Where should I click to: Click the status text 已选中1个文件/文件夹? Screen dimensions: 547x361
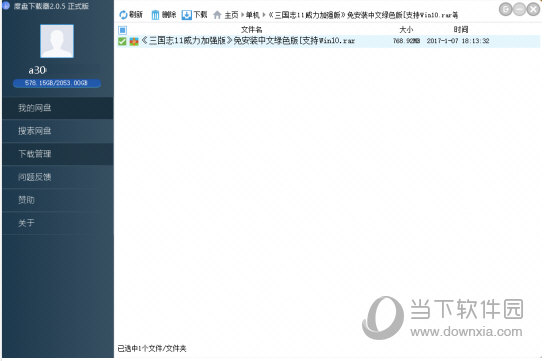152,348
